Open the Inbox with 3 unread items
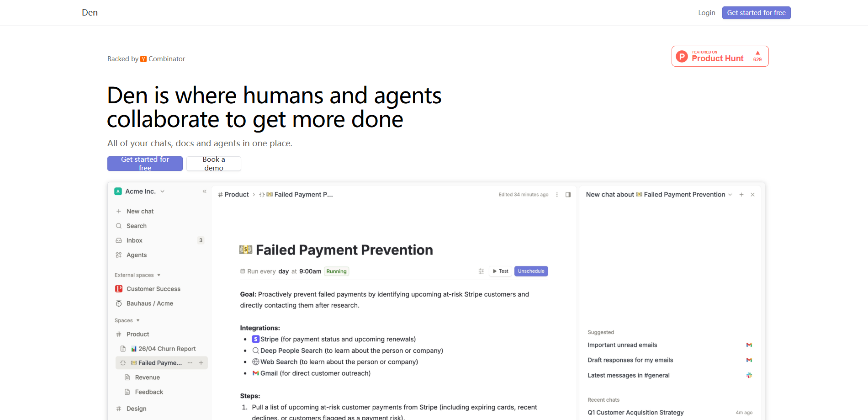868x420 pixels. coord(134,240)
